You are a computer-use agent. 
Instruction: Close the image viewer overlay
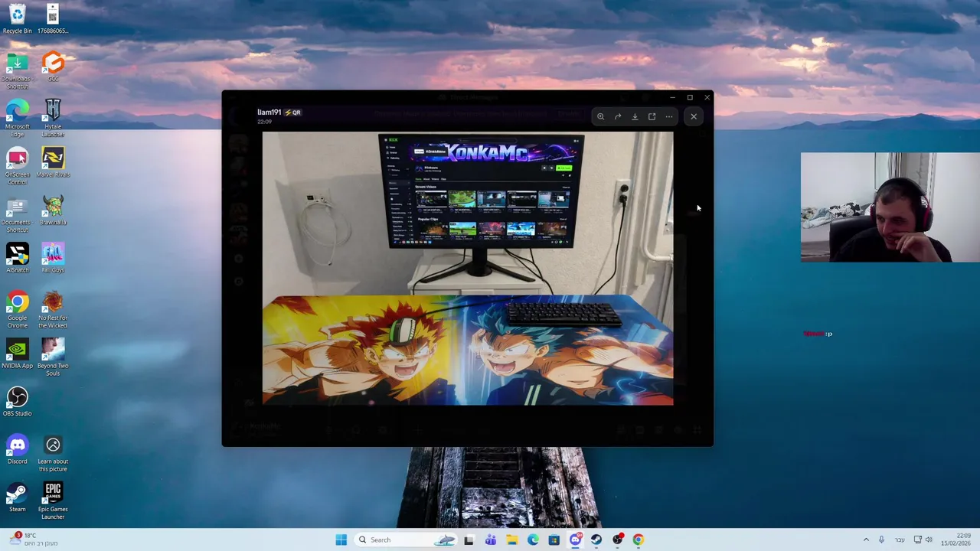(694, 116)
